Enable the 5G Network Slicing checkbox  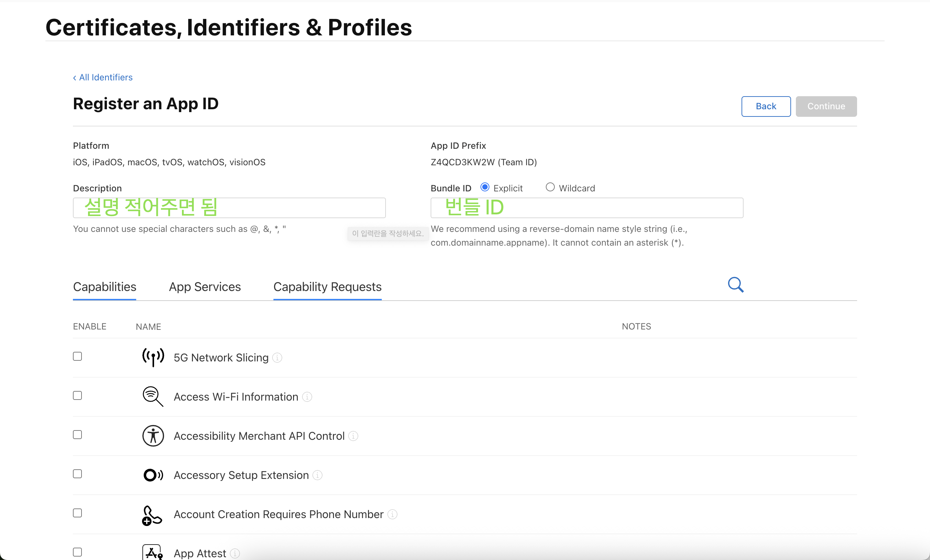click(77, 356)
